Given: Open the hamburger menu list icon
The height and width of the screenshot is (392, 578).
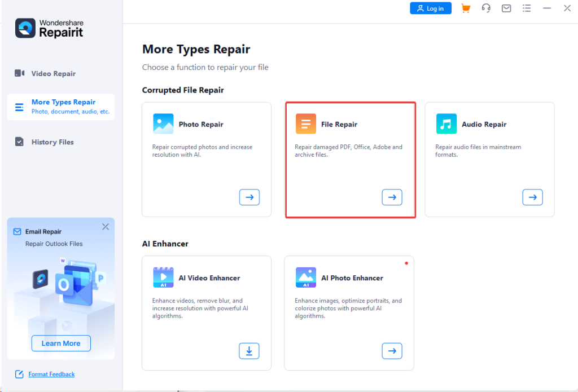Looking at the screenshot, I should pyautogui.click(x=527, y=8).
